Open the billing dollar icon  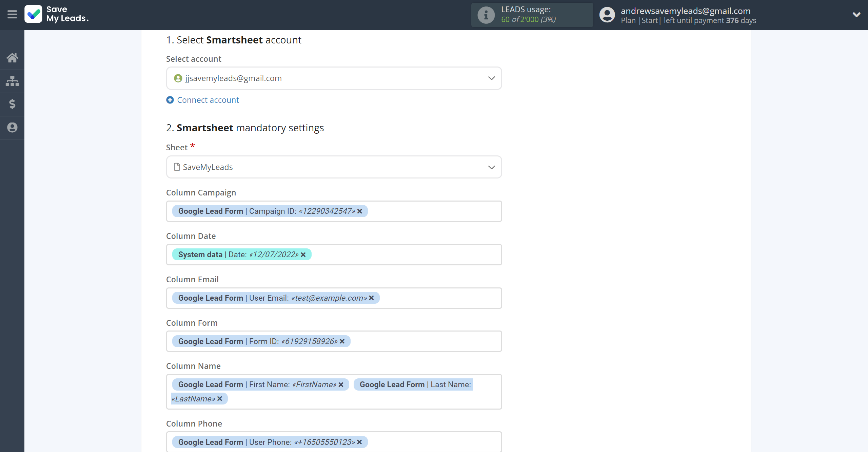(12, 104)
